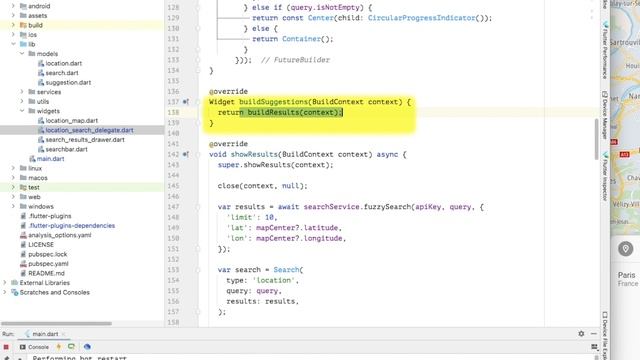This screenshot has height=360, width=640.
Task: Switch to the Console tab
Action: click(x=34, y=347)
